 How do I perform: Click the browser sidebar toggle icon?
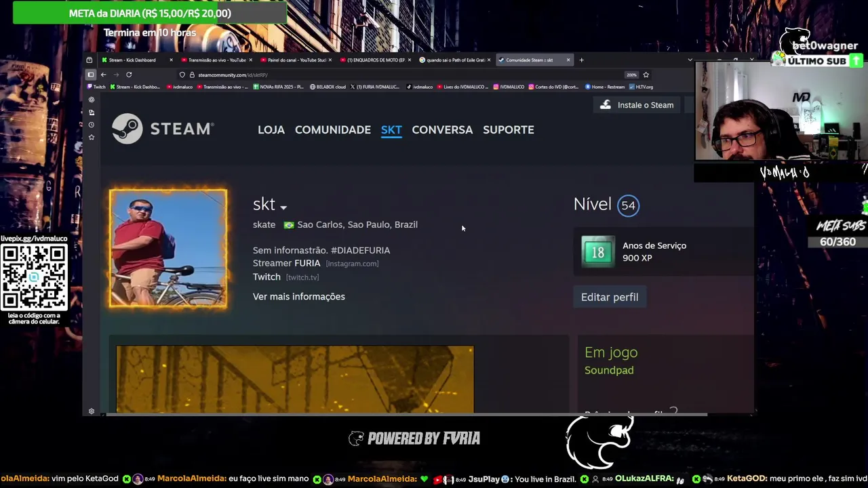90,75
